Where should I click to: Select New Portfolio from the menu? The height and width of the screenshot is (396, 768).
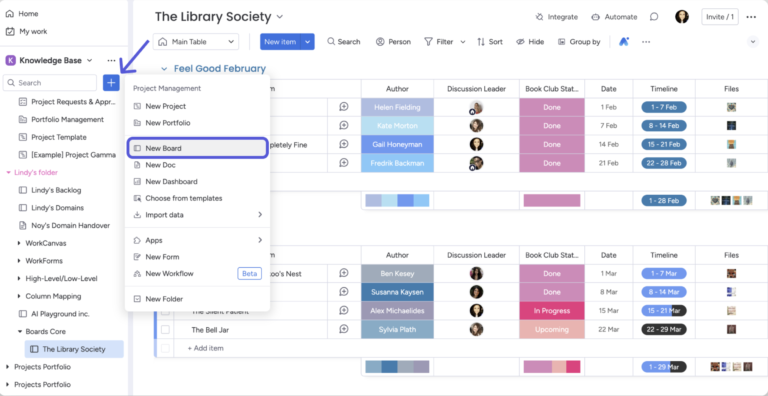click(197, 123)
